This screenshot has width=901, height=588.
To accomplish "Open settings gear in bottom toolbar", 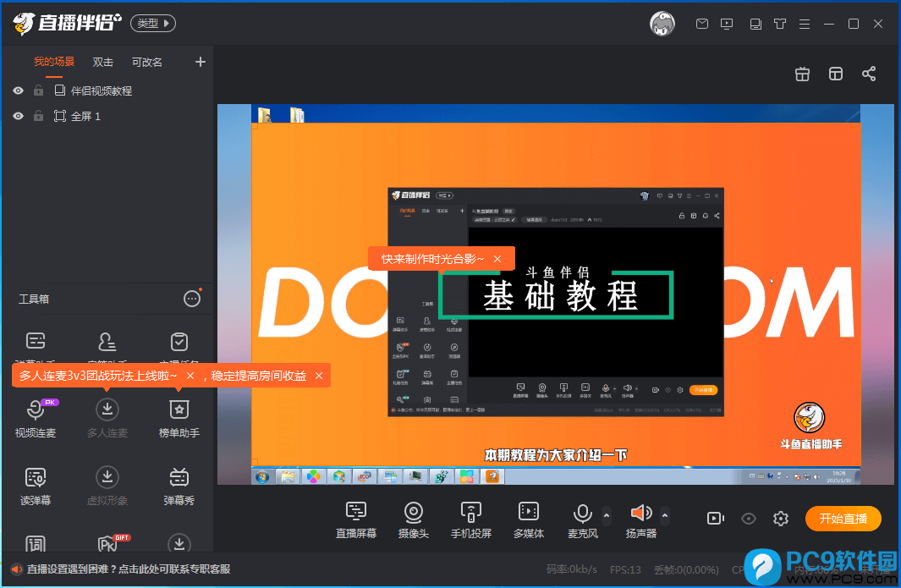I will 780,519.
